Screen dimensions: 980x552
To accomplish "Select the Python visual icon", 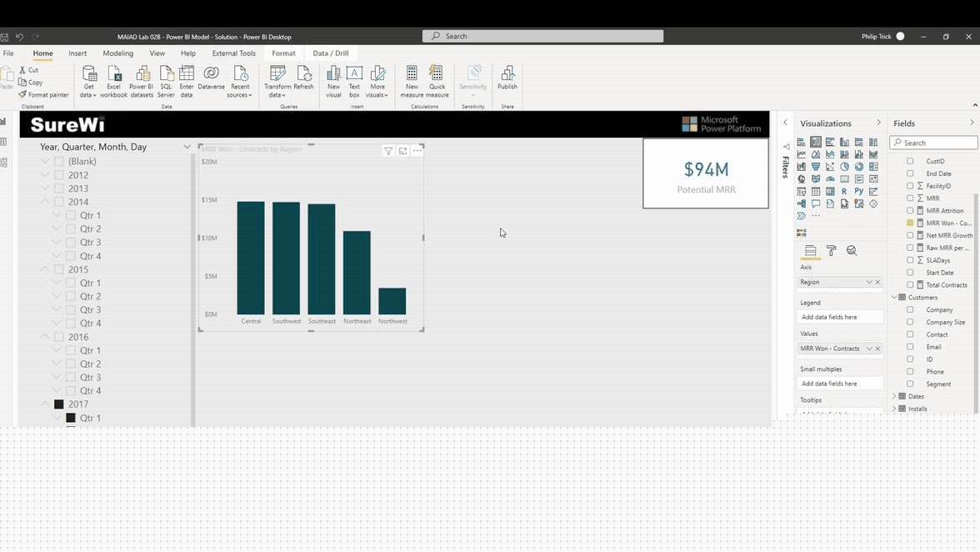I will [858, 191].
